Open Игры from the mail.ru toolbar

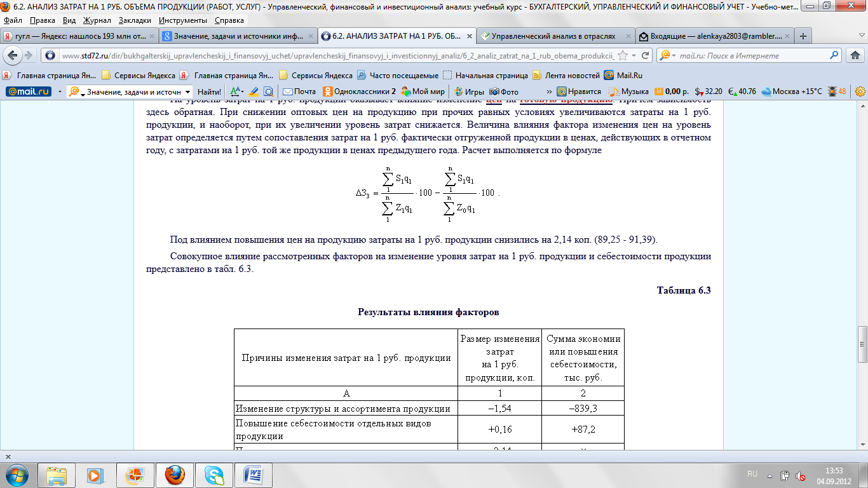pos(468,91)
